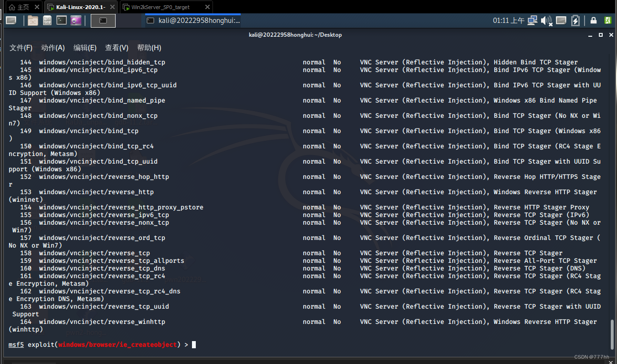Click windows/vncinject/reverse_tcp_rc4_dns payload text

click(x=110, y=291)
